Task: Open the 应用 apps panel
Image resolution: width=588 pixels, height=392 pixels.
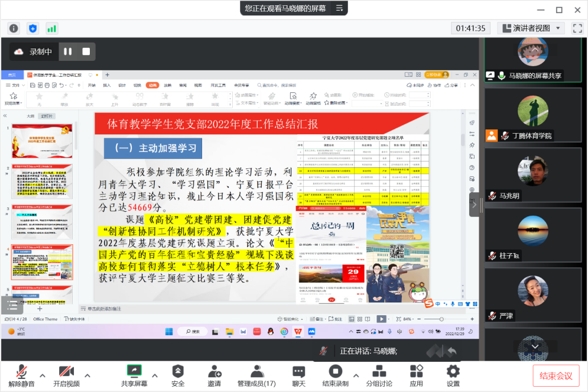Action: [x=416, y=376]
